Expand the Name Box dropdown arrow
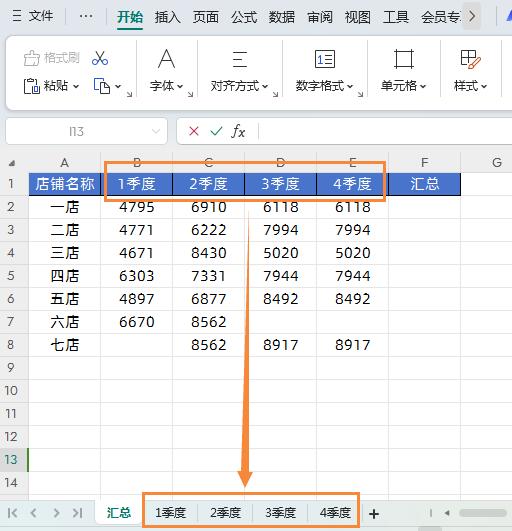The image size is (512, 531). click(x=156, y=131)
